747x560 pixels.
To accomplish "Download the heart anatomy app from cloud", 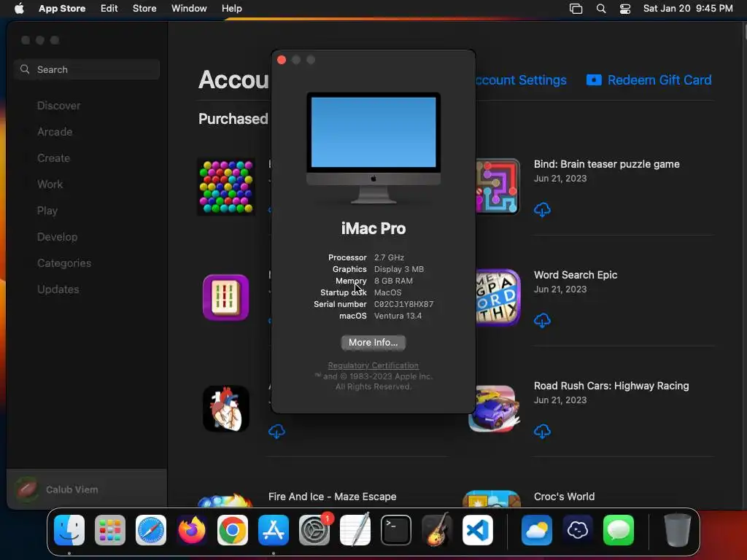I will tap(276, 432).
